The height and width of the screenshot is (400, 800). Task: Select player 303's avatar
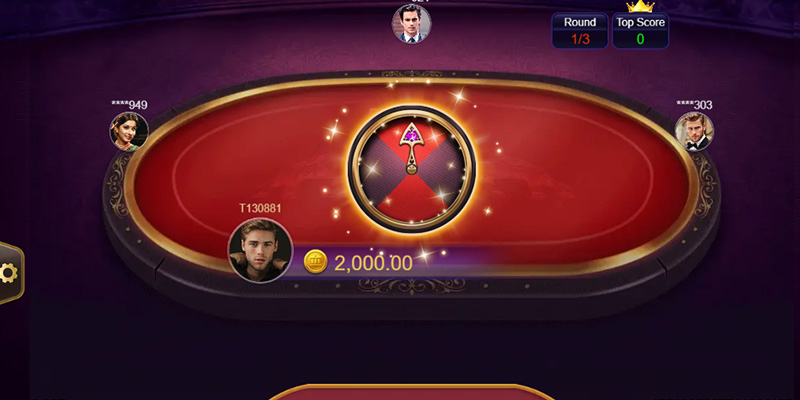point(694,132)
